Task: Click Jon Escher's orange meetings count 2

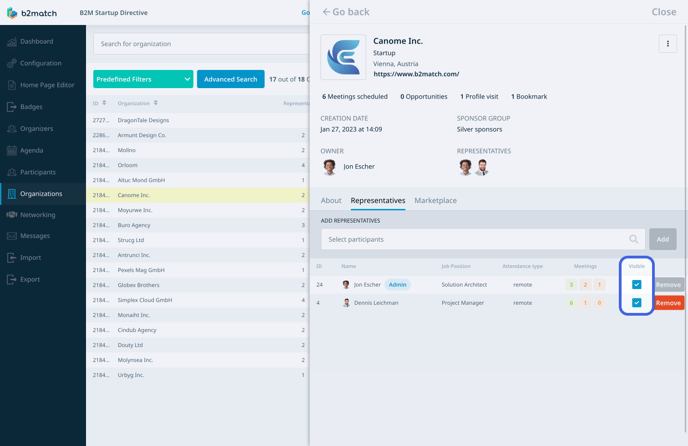Action: (x=585, y=284)
